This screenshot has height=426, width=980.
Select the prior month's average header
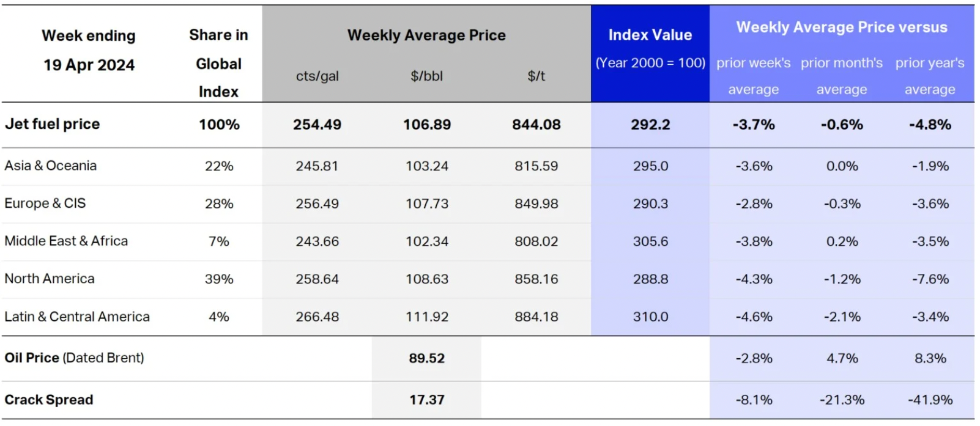pos(842,76)
